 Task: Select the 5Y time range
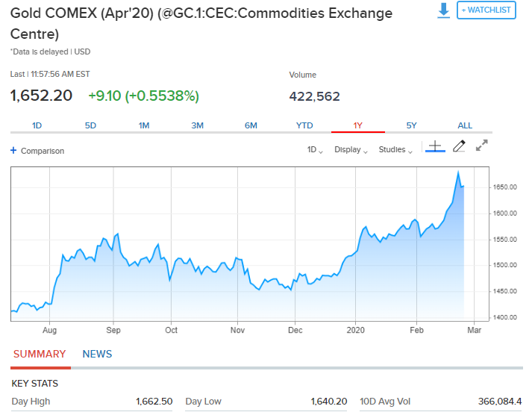pyautogui.click(x=412, y=125)
